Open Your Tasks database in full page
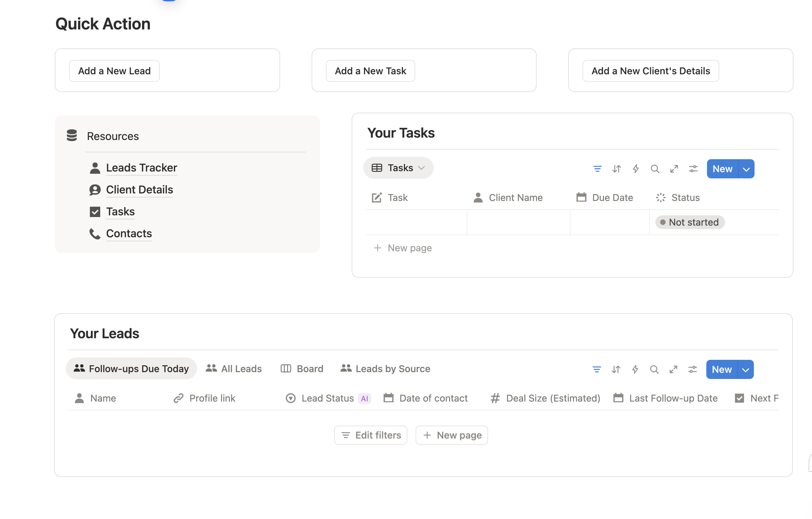Screen dimensions: 812x519 click(674, 169)
